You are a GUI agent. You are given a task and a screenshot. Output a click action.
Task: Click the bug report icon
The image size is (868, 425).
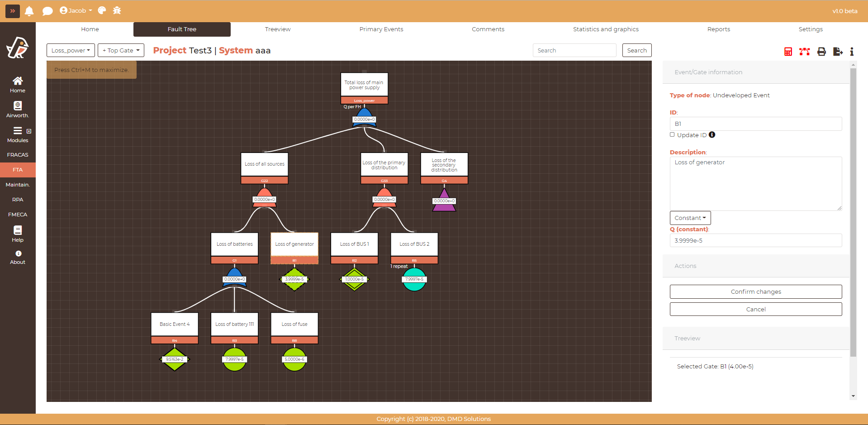[117, 10]
